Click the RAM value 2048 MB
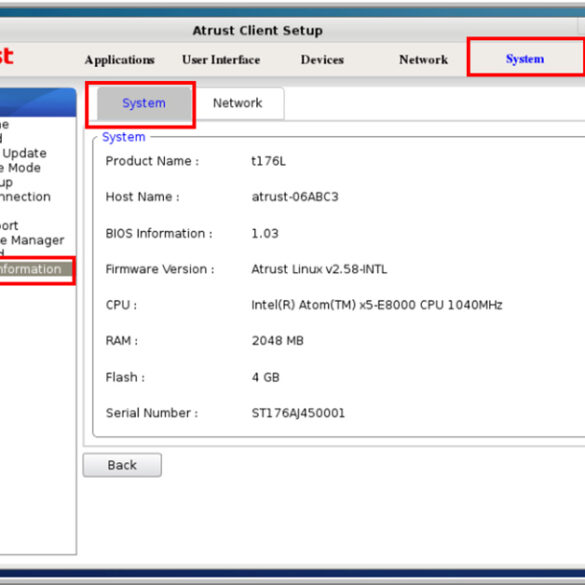 278,341
